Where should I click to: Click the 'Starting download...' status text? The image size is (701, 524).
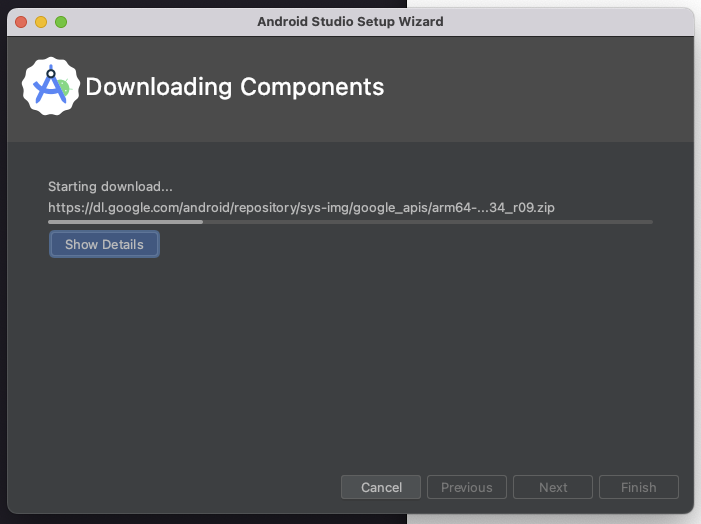point(110,186)
